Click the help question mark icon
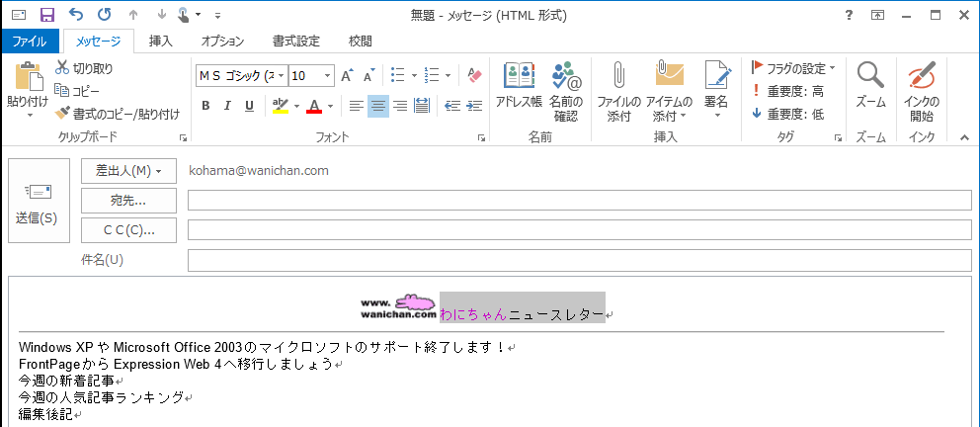This screenshot has width=980, height=427. click(849, 16)
